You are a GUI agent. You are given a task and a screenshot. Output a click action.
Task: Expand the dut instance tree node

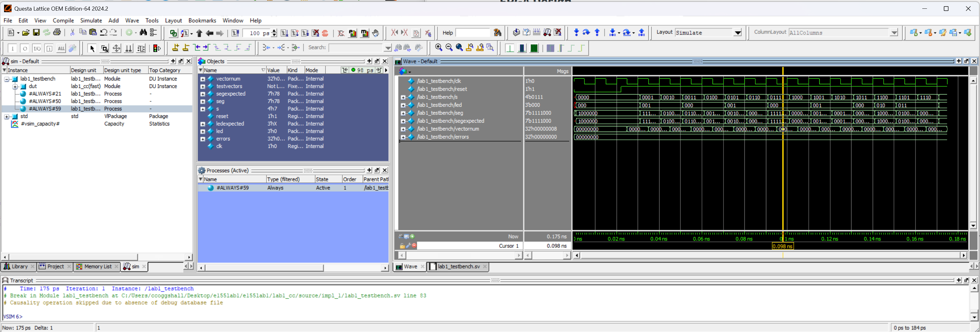click(15, 86)
